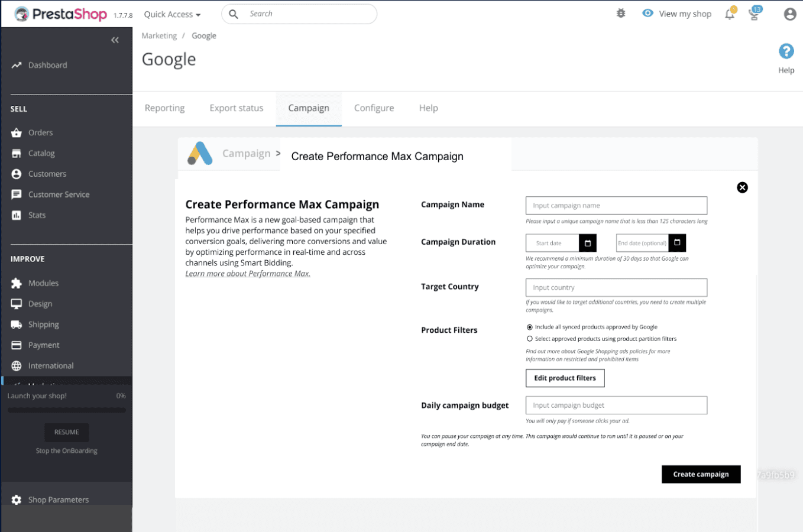Click the PrestaShop logo
Image resolution: width=803 pixels, height=532 pixels.
61,14
